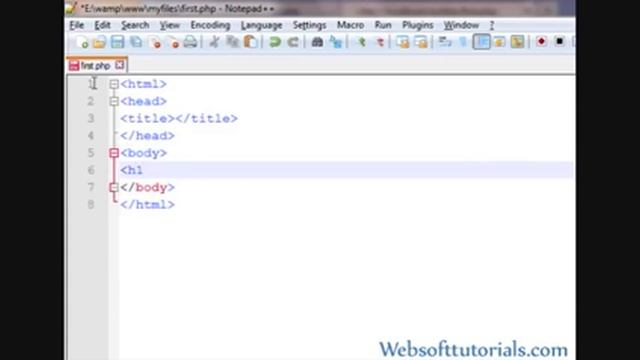Viewport: 640px width, 360px height.
Task: Click line number 3 in margin
Action: click(91, 118)
